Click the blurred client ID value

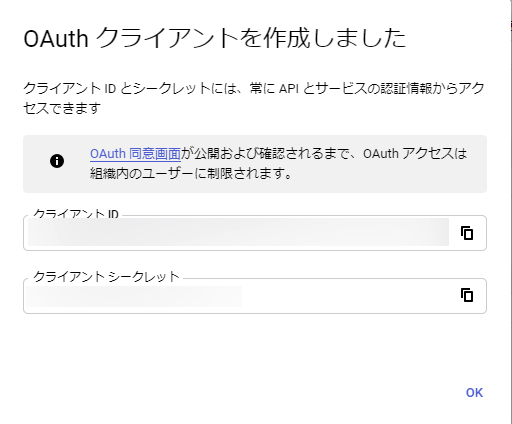[x=238, y=232]
